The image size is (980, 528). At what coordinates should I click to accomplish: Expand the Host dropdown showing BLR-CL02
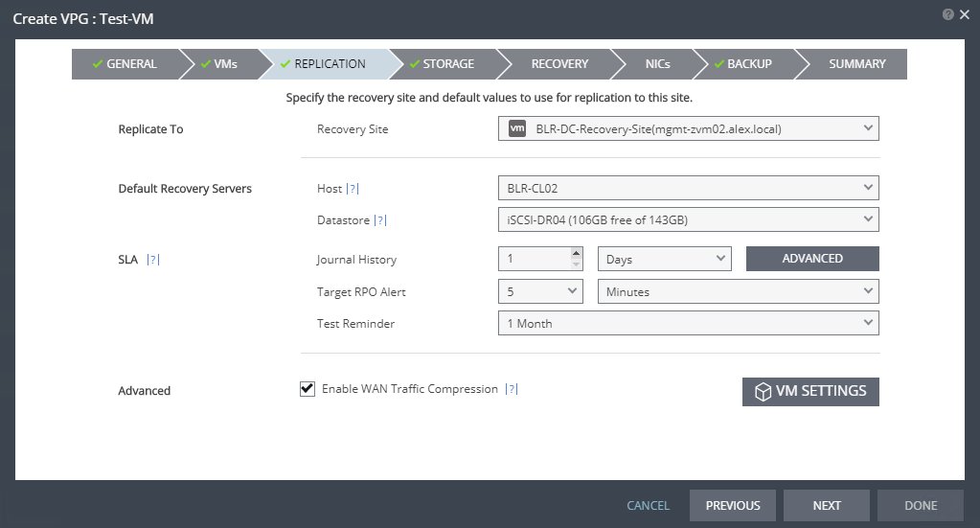click(688, 188)
